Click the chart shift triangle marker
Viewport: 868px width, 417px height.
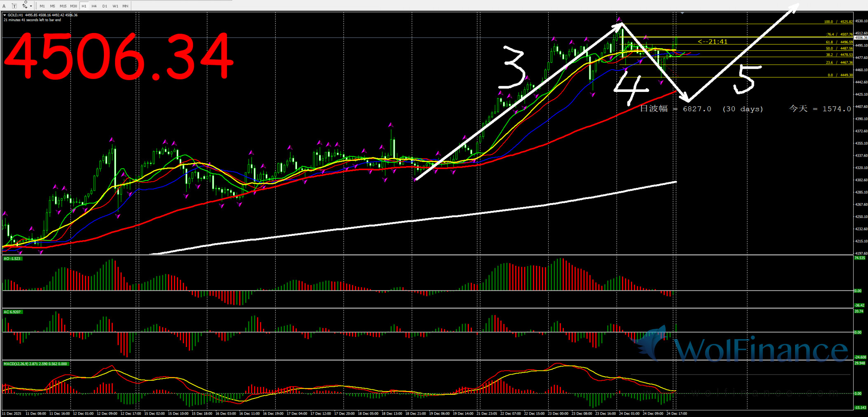pyautogui.click(x=683, y=14)
